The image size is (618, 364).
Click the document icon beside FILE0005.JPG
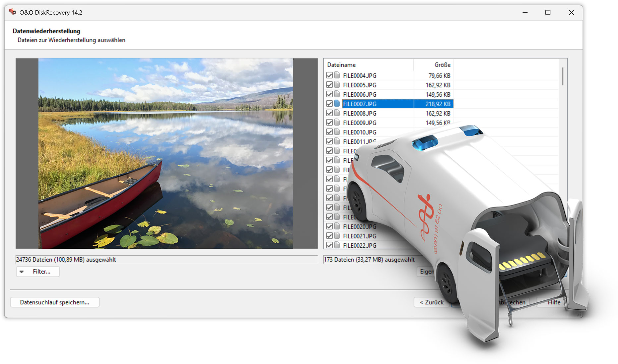(337, 85)
